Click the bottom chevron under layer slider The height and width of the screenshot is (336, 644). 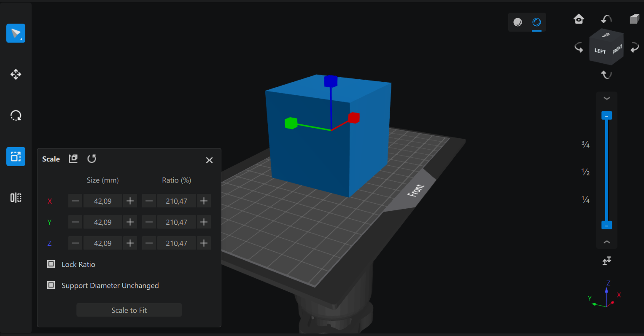coord(606,242)
